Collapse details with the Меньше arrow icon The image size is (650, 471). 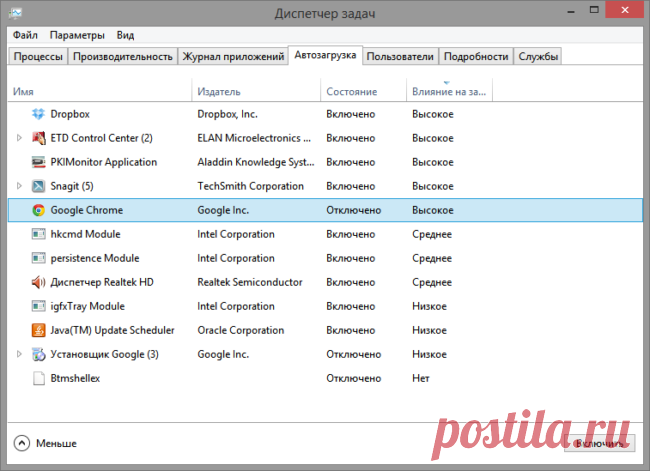pyautogui.click(x=22, y=443)
